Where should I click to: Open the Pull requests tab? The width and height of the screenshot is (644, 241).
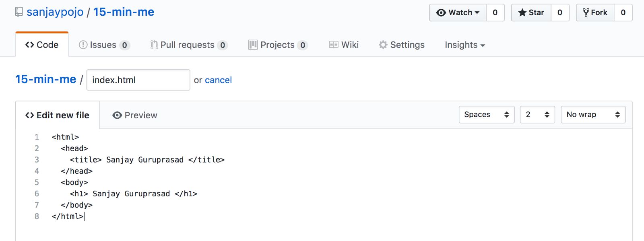[189, 45]
